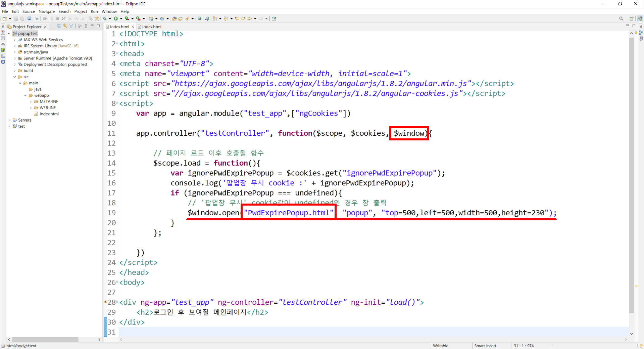Click the editor scroll-down arrow
Viewport: 644px width, 349px height.
pos(632,334)
